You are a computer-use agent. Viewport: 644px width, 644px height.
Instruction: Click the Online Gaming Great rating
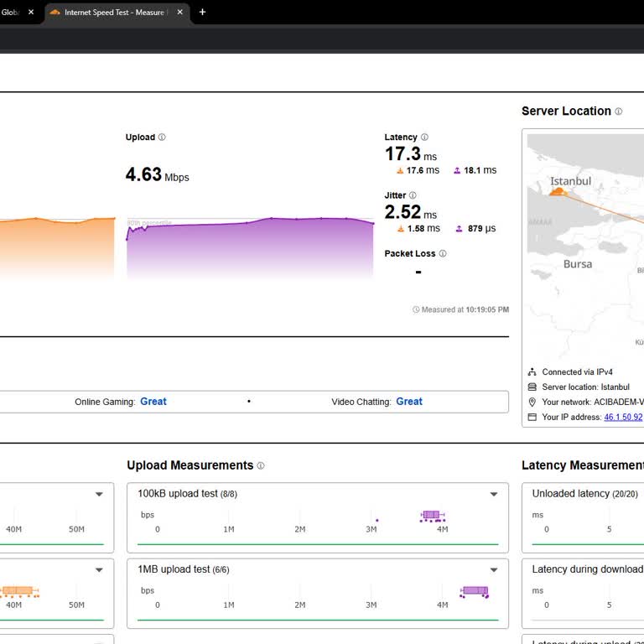pos(153,402)
